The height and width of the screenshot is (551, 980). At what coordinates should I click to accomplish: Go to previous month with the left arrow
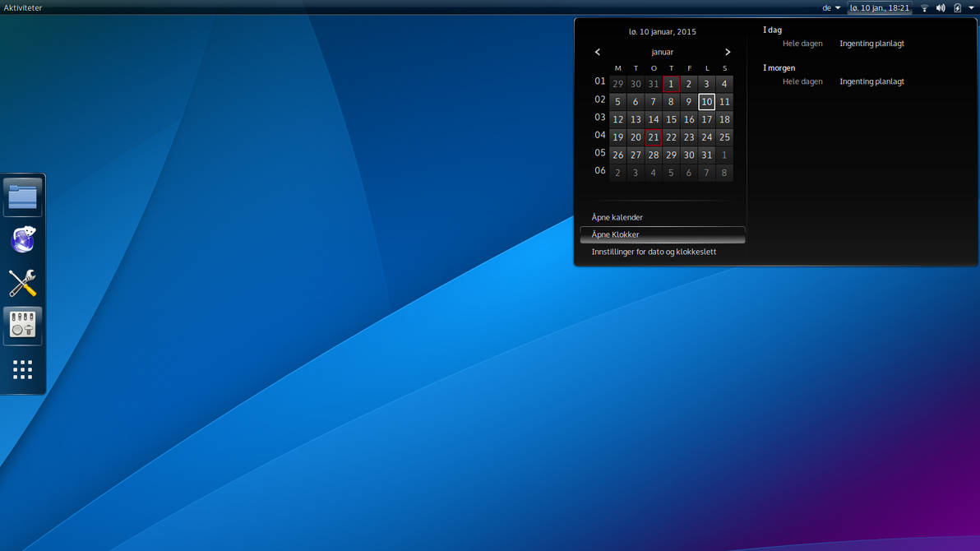598,51
